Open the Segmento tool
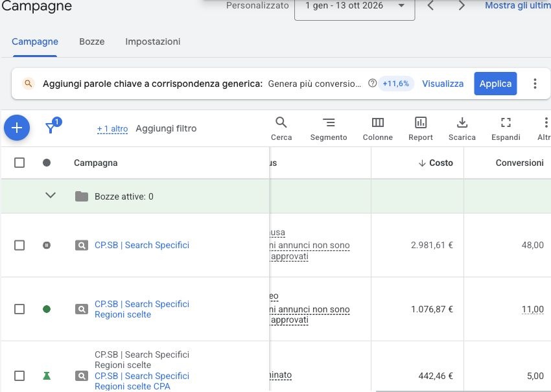Image resolution: width=551 pixels, height=392 pixels. pyautogui.click(x=329, y=128)
